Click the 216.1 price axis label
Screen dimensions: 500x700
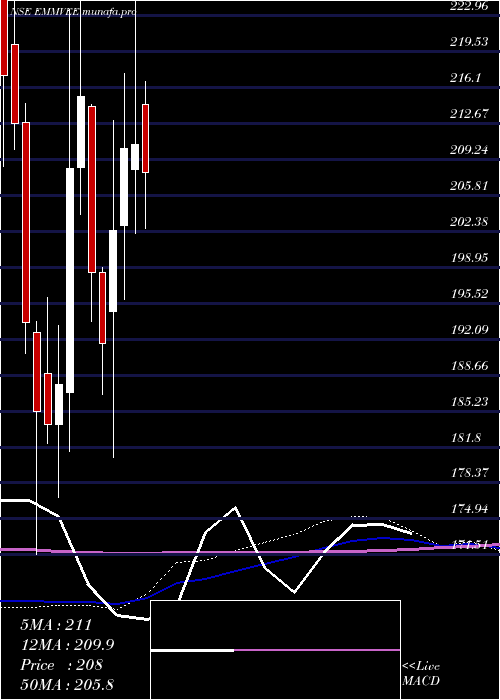pos(465,78)
